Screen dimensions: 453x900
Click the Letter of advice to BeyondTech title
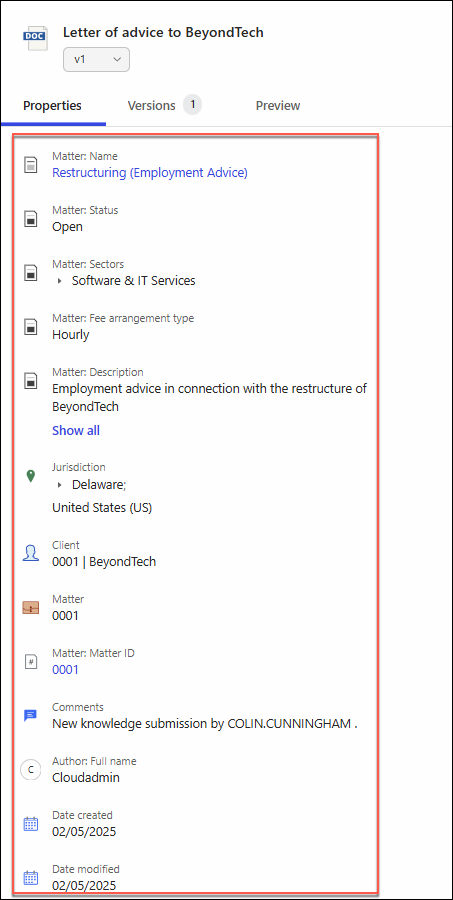tap(163, 32)
